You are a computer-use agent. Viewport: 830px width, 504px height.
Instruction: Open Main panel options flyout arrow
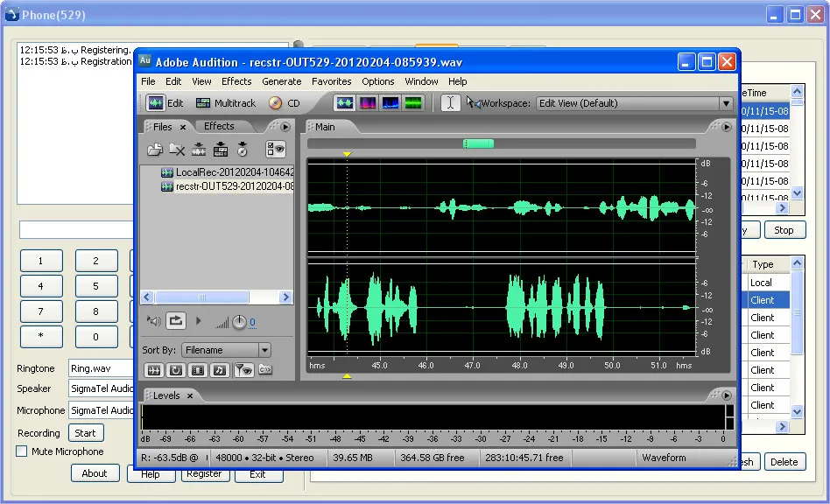727,127
